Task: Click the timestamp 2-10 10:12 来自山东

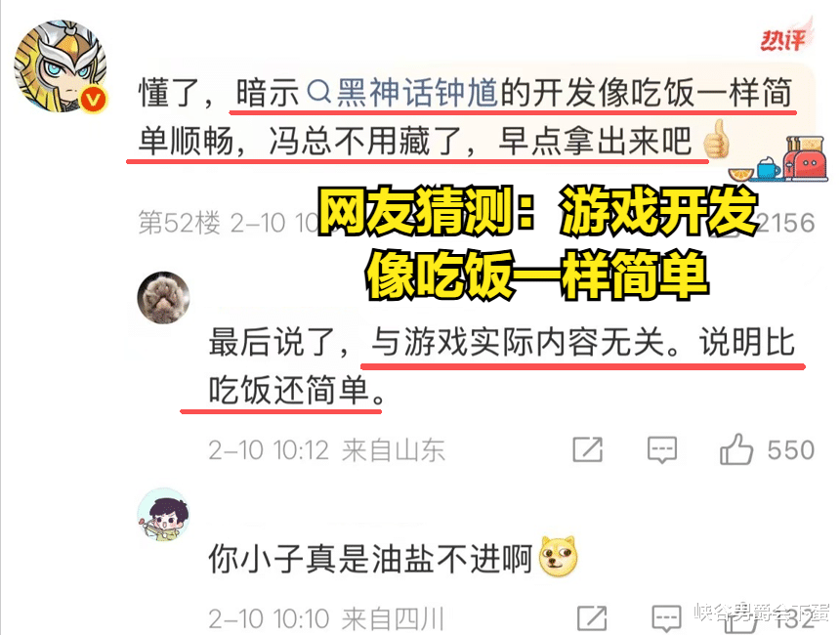Action: [x=327, y=450]
